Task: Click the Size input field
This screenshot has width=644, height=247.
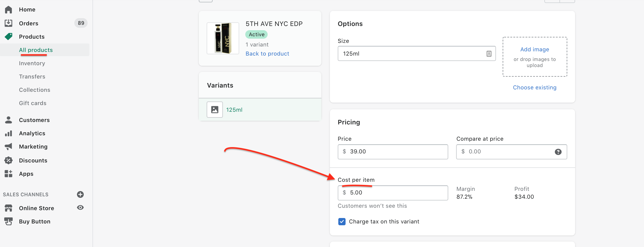Action: (417, 53)
